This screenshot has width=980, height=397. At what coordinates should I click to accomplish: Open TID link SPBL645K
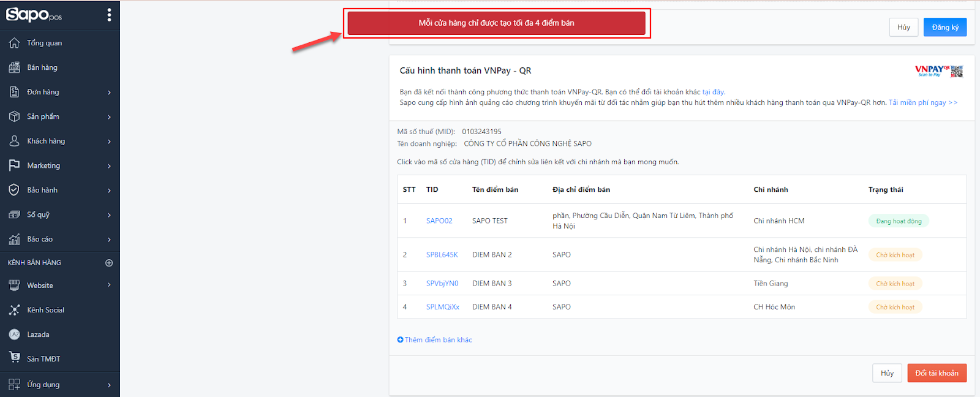[x=442, y=255]
